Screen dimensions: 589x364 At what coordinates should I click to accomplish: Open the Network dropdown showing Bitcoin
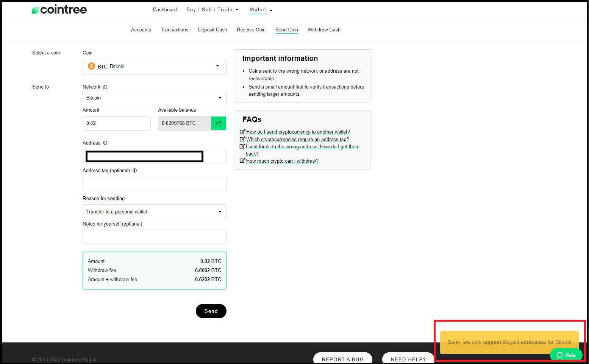click(x=155, y=98)
